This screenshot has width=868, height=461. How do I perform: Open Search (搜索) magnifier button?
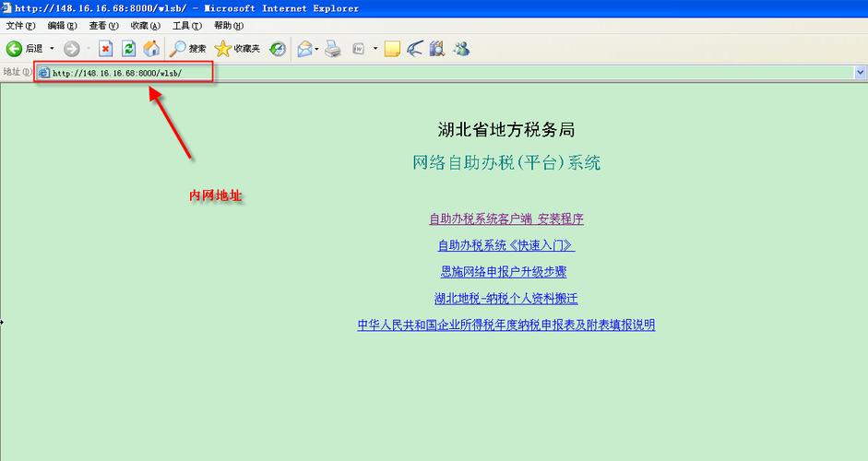coord(187,49)
